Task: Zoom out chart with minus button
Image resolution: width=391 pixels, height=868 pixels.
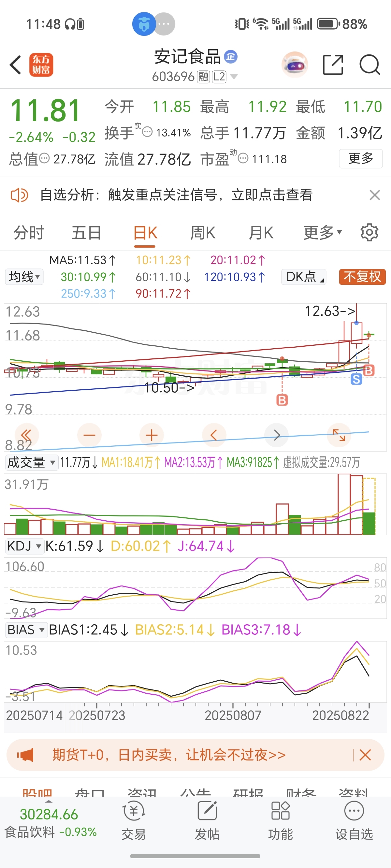Action: 89,435
